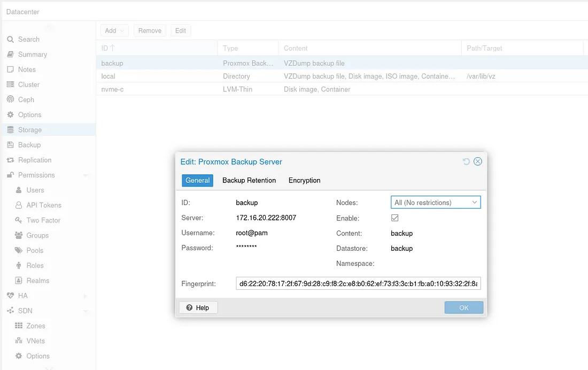Image resolution: width=588 pixels, height=370 pixels.
Task: Click the Realms address book icon
Action: pyautogui.click(x=18, y=280)
